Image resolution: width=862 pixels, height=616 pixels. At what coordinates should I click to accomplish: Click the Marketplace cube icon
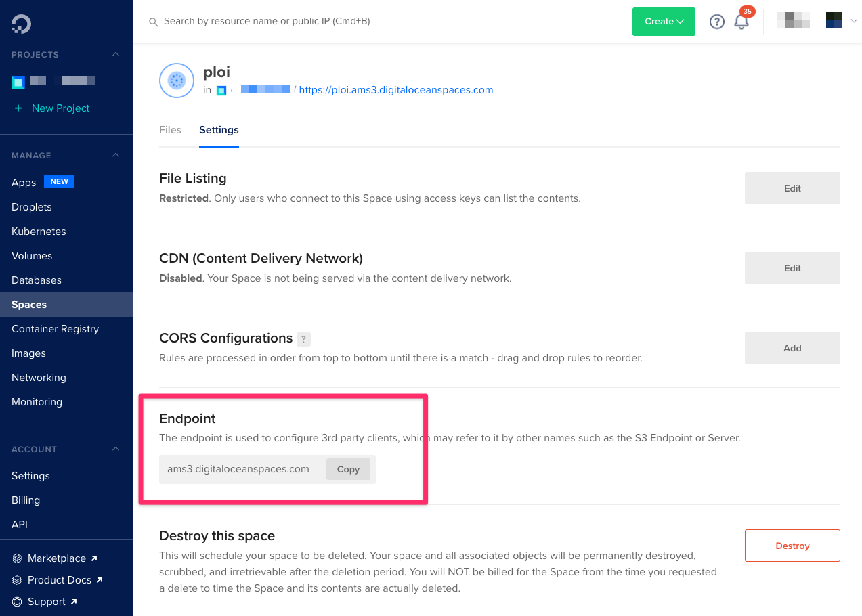point(17,558)
